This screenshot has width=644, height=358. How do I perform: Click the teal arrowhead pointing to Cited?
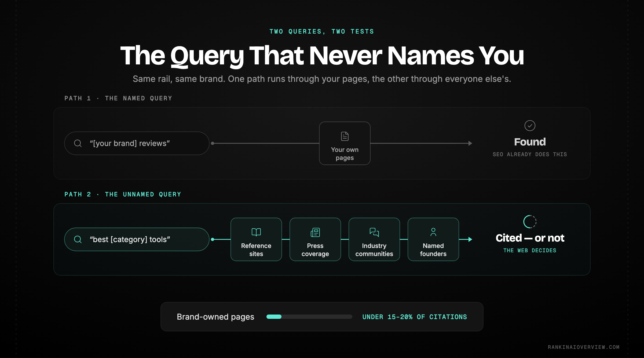(470, 239)
